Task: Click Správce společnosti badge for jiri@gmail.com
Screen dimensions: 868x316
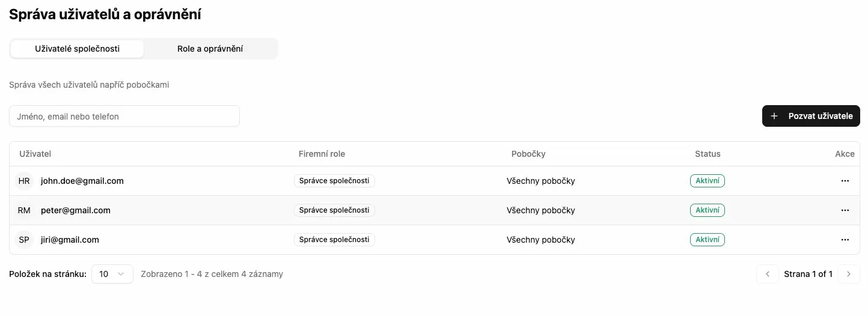Action: click(334, 240)
